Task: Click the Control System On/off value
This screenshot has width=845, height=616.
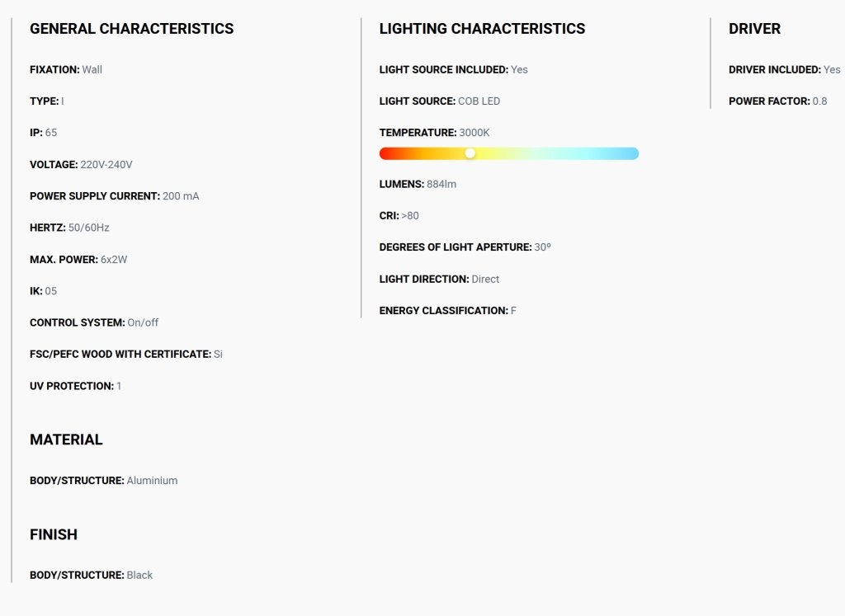Action: 143,322
